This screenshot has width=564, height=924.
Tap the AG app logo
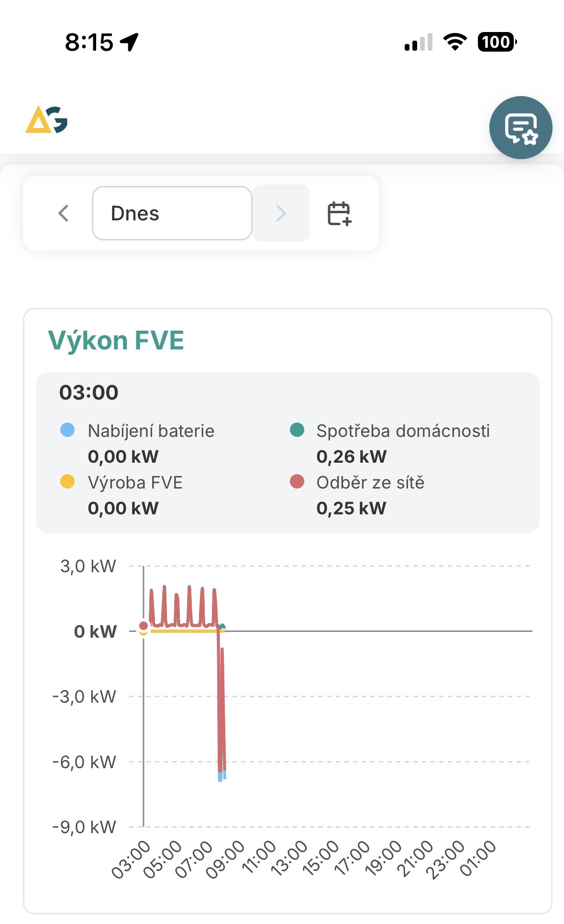pyautogui.click(x=46, y=120)
